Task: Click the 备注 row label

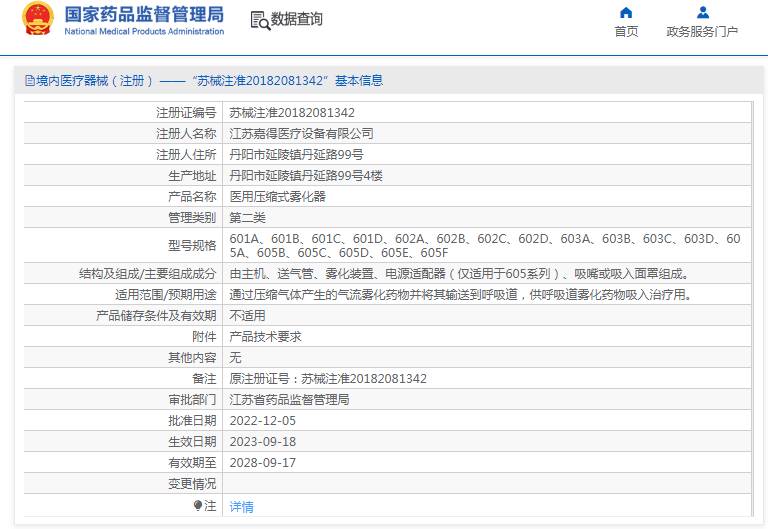Action: tap(204, 379)
